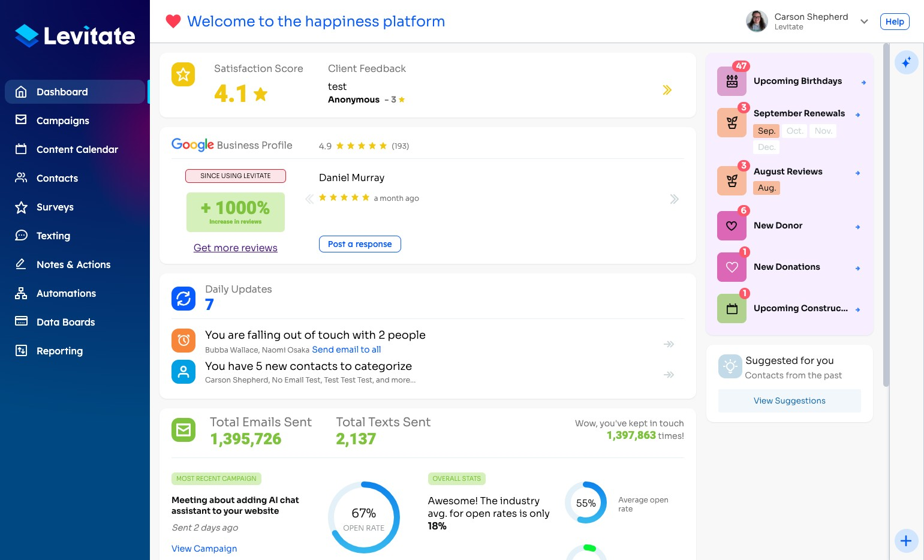
Task: Click the 2,137 texts sent value
Action: point(356,439)
